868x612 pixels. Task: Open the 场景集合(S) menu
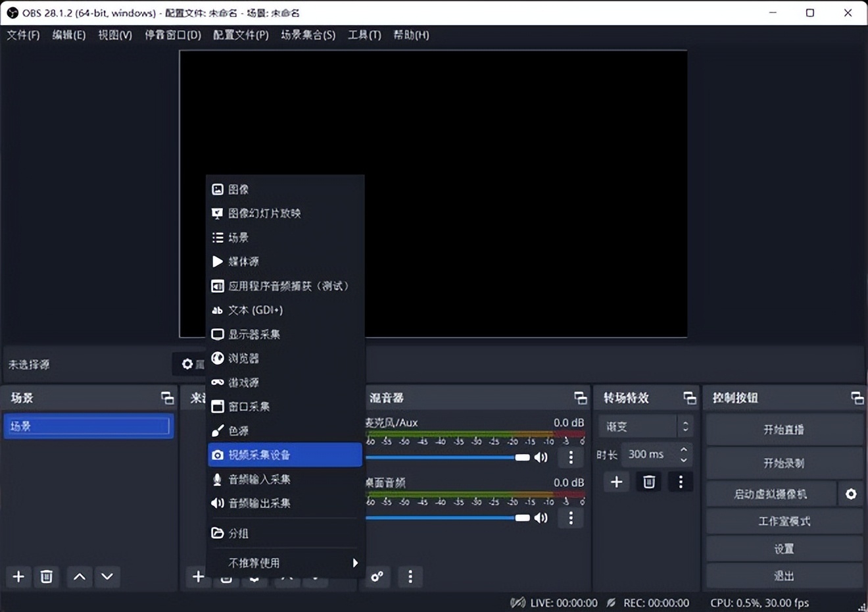[308, 35]
